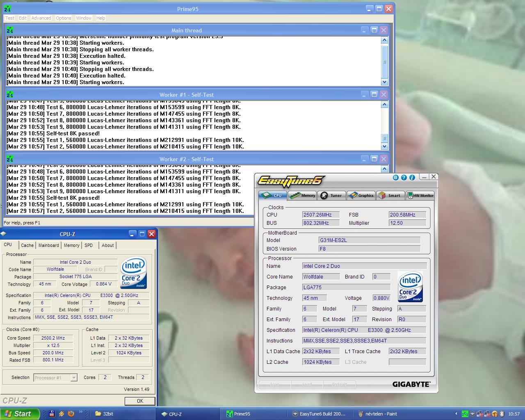Switch to the Mainboard tab in CPU-Z
The height and width of the screenshot is (420, 525).
(48, 245)
